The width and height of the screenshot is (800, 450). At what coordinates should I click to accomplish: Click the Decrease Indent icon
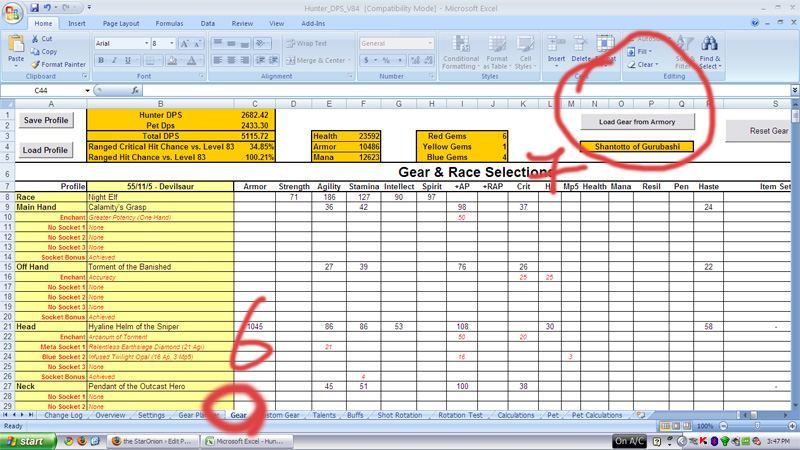[260, 60]
